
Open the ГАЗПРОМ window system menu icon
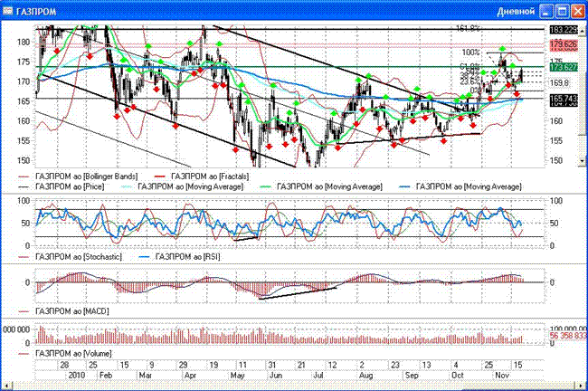pyautogui.click(x=8, y=11)
